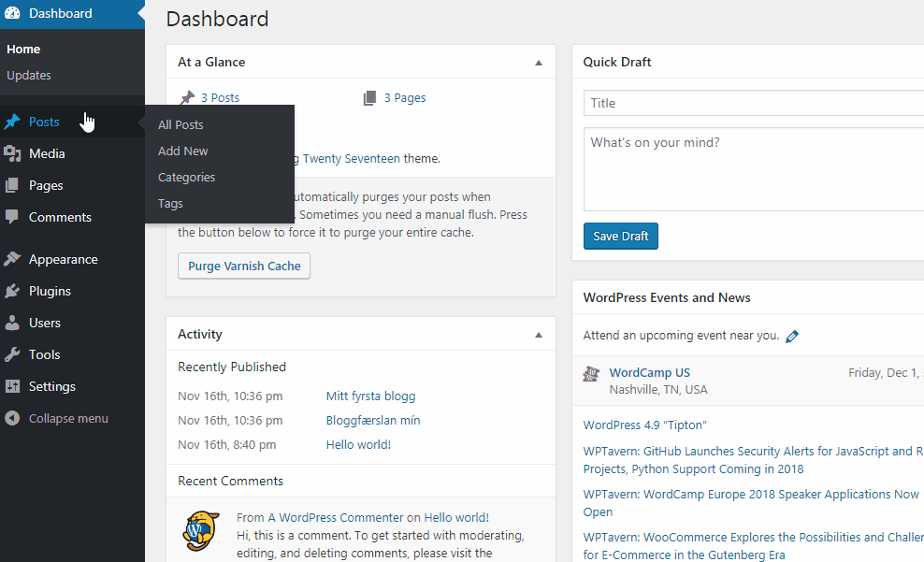Choose Tags from the Posts flyout

click(170, 203)
